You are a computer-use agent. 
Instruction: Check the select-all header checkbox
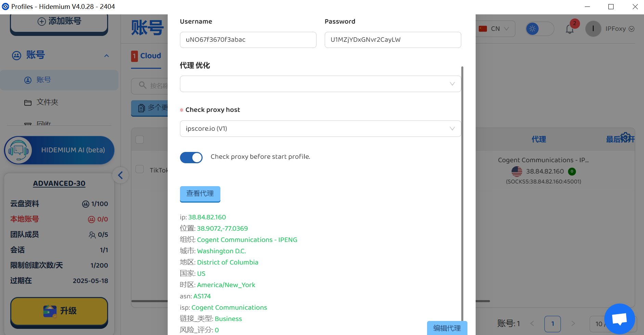click(x=140, y=140)
